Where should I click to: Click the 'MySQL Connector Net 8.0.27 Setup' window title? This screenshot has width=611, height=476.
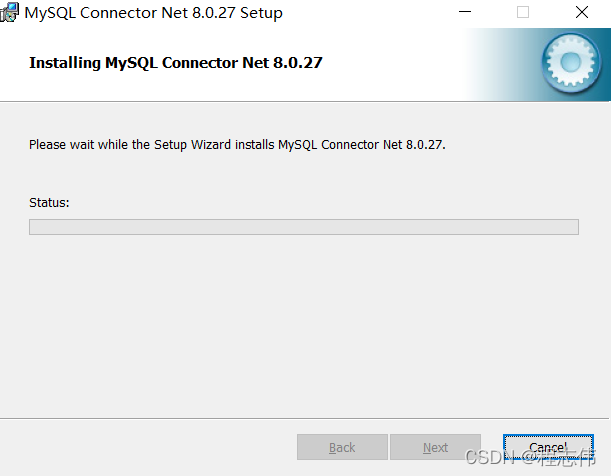click(x=153, y=13)
